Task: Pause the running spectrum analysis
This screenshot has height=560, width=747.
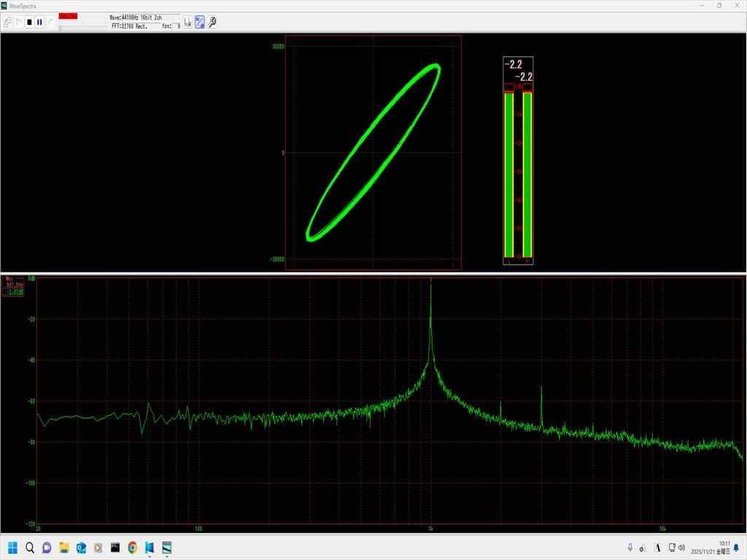Action: (x=39, y=23)
